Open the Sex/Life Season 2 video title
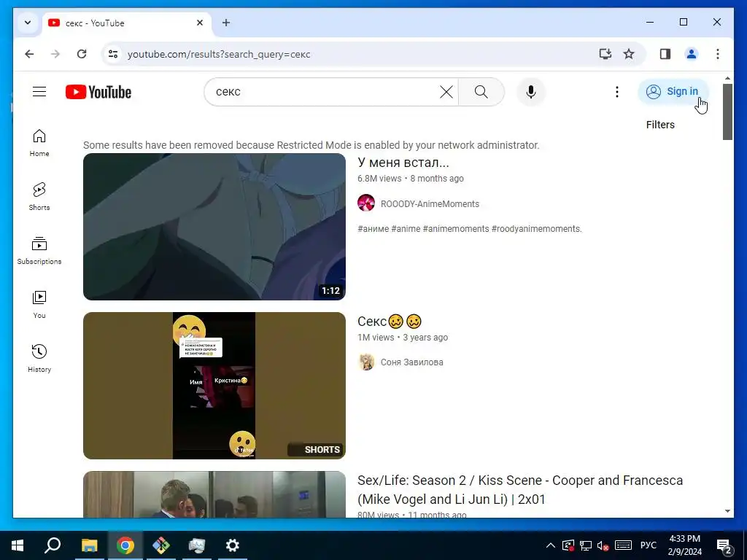747x560 pixels. (519, 489)
